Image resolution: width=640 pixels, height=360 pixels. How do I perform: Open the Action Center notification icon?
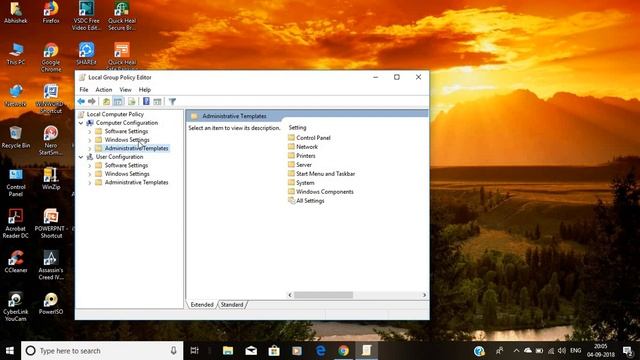[x=628, y=351]
